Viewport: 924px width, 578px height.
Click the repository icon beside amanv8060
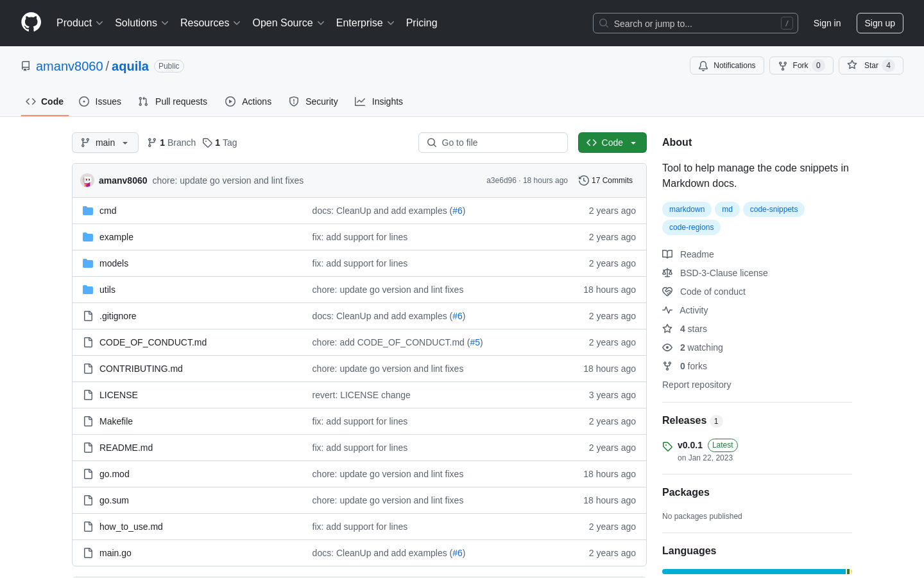click(x=26, y=66)
